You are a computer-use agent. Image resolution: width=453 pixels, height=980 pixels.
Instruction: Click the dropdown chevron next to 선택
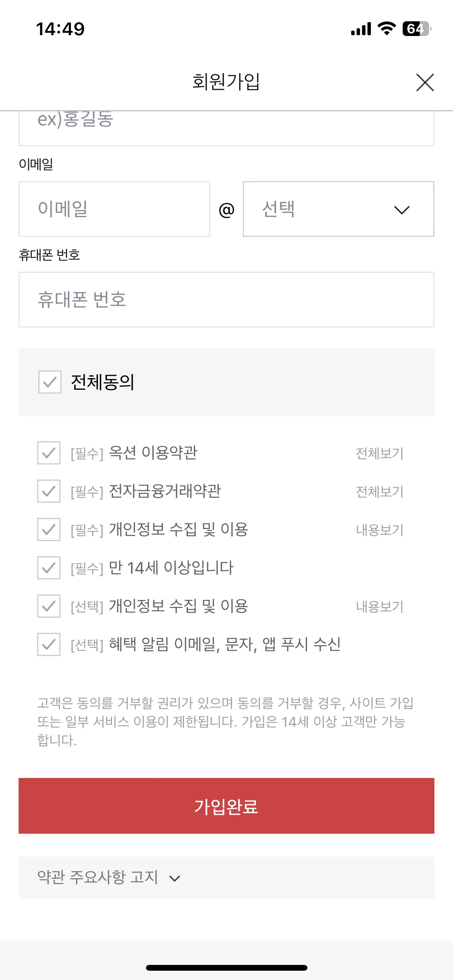click(x=402, y=210)
